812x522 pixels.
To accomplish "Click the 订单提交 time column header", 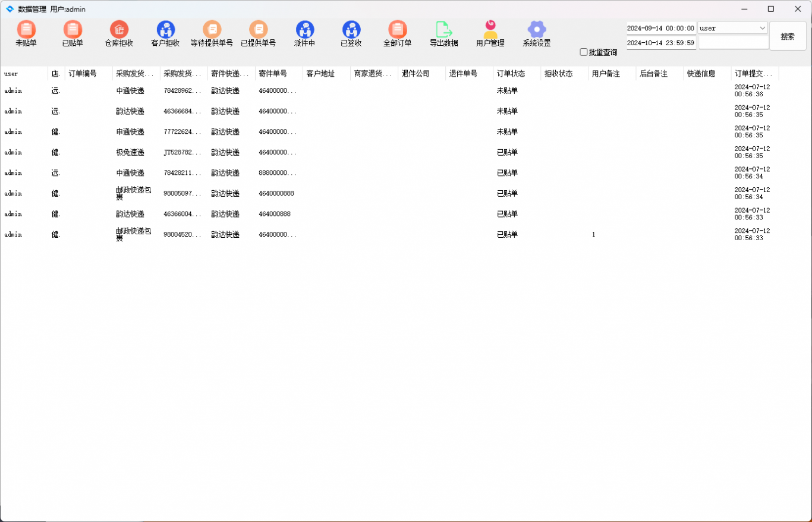I will click(754, 74).
